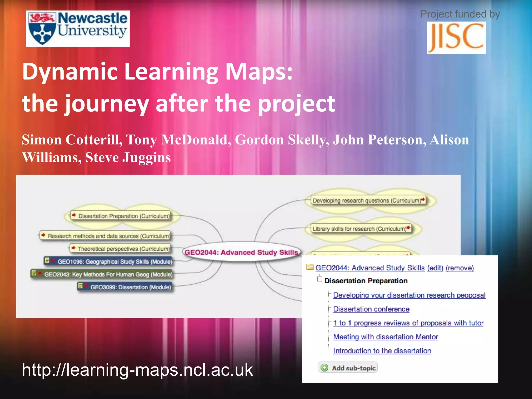Image resolution: width=532 pixels, height=399 pixels.
Task: Click red arrow on Library skills node
Action: 408,228
